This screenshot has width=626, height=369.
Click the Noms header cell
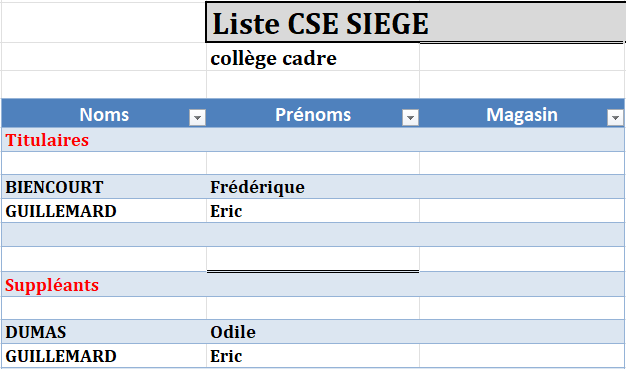[104, 113]
